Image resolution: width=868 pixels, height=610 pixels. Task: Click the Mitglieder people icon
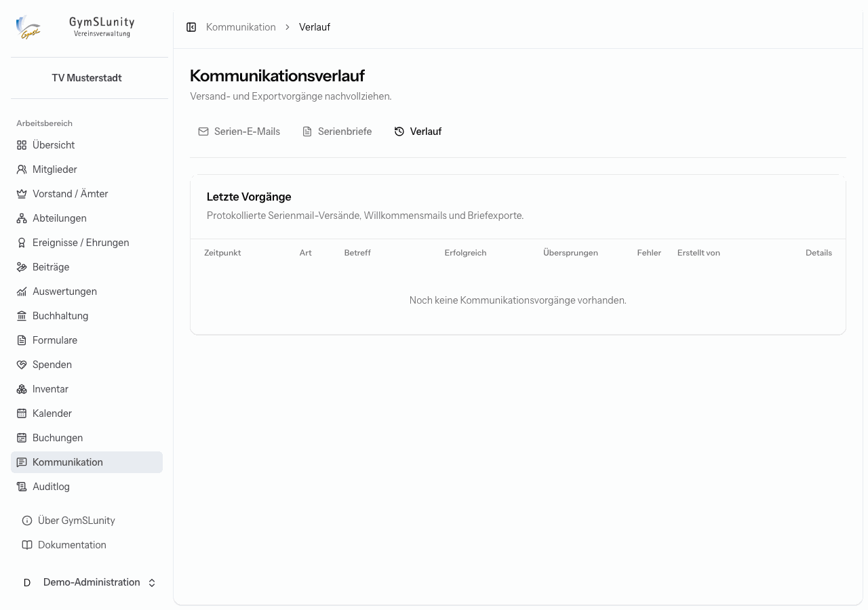pos(22,169)
